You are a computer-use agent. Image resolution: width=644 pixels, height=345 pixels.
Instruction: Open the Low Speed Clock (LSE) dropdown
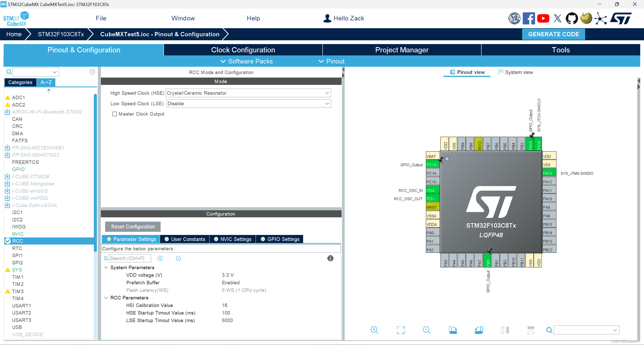(248, 104)
